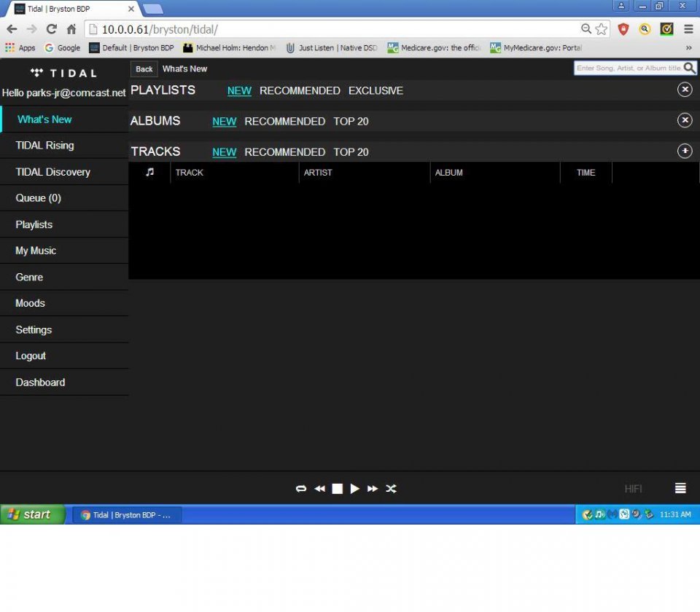The height and width of the screenshot is (612, 700).
Task: Start playback with the play button
Action: coord(355,489)
